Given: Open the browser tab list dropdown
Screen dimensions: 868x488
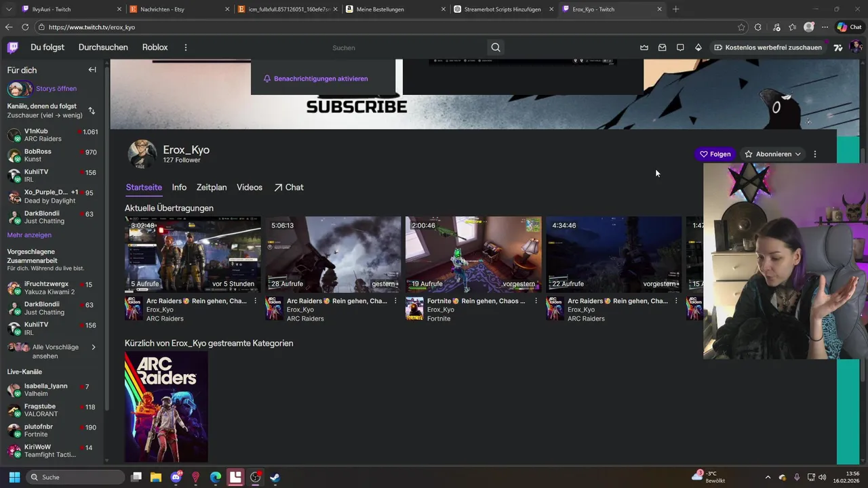Looking at the screenshot, I should tap(8, 9).
